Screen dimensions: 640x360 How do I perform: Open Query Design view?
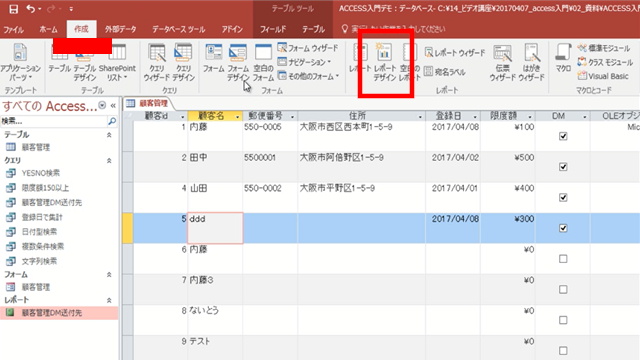[x=183, y=62]
